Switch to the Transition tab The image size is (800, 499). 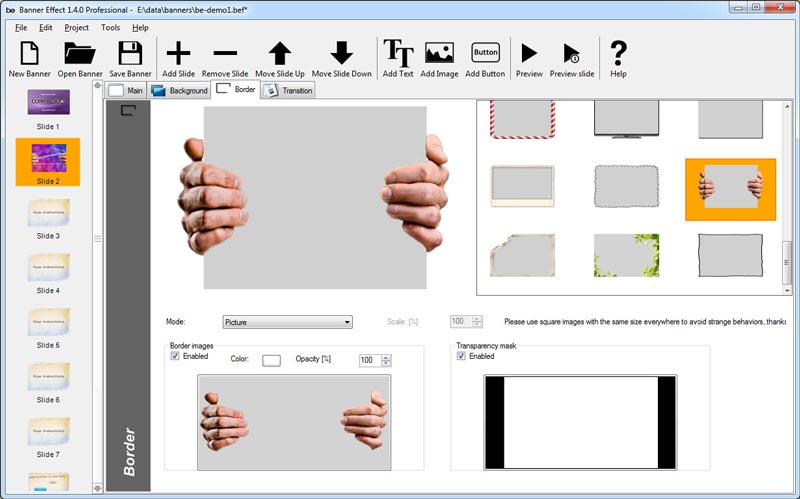click(289, 91)
